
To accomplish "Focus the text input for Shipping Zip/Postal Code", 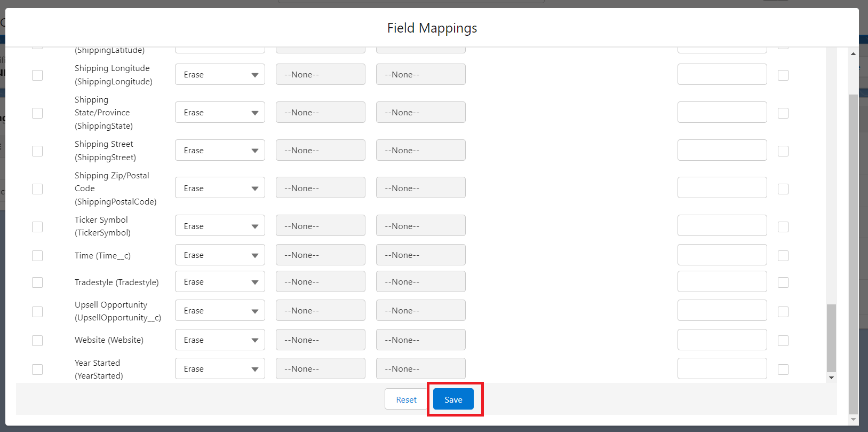I will pyautogui.click(x=722, y=188).
